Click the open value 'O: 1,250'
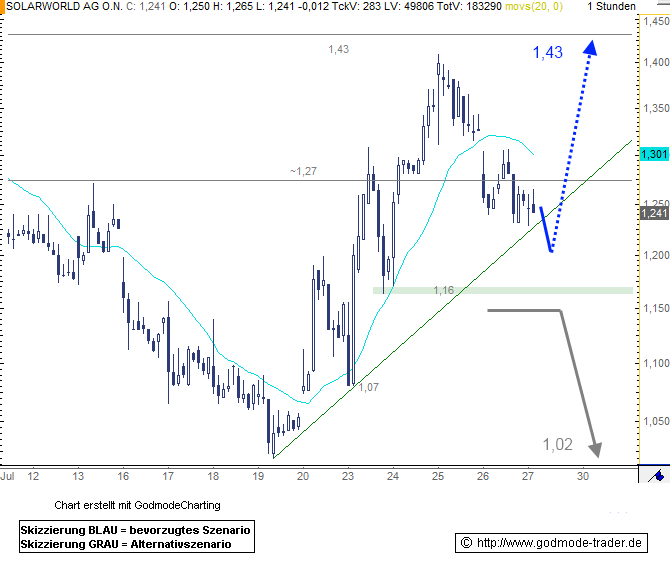Screen dimensions: 670x573 [189, 6]
